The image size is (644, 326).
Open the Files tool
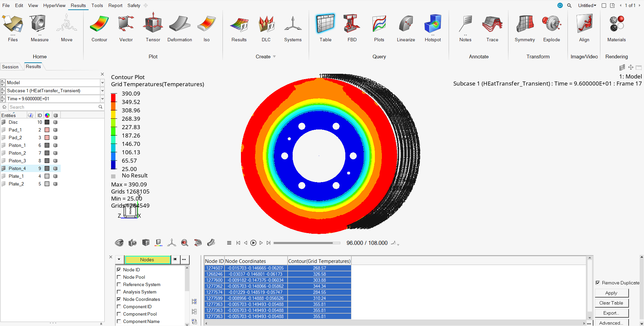click(13, 28)
